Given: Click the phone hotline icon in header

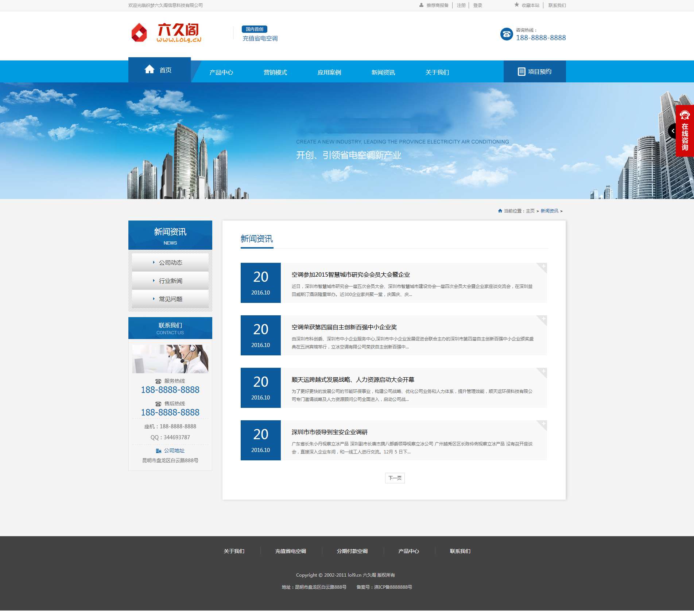Looking at the screenshot, I should pyautogui.click(x=507, y=34).
